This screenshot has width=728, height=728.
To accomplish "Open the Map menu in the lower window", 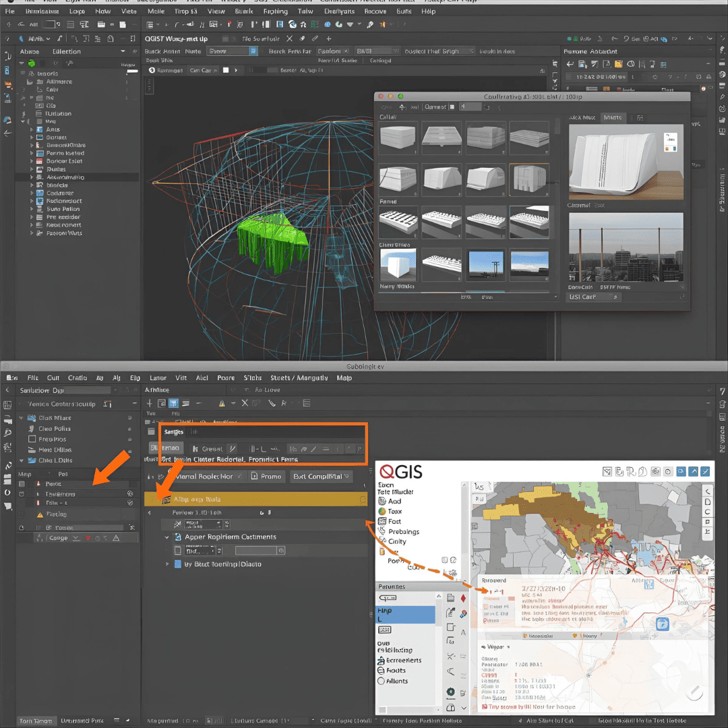I will point(344,378).
